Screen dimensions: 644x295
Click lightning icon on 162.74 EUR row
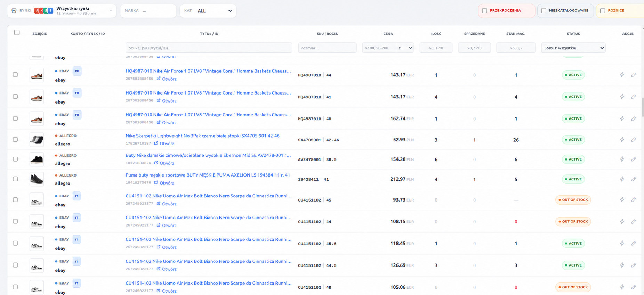(x=622, y=118)
